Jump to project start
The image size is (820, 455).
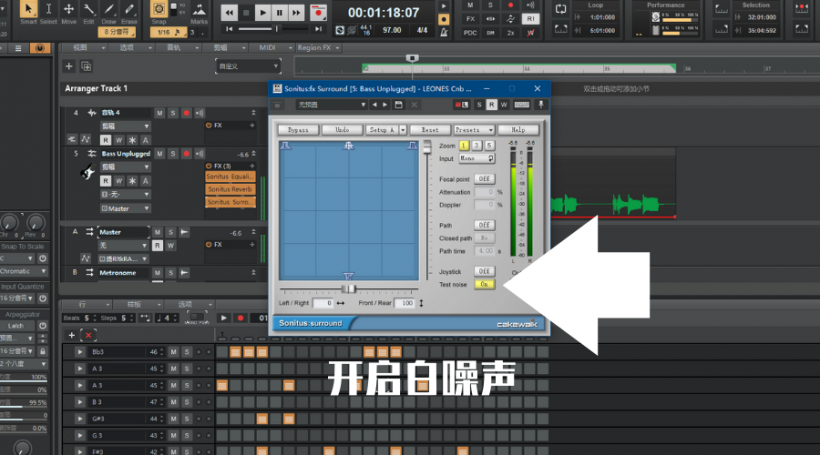229,29
